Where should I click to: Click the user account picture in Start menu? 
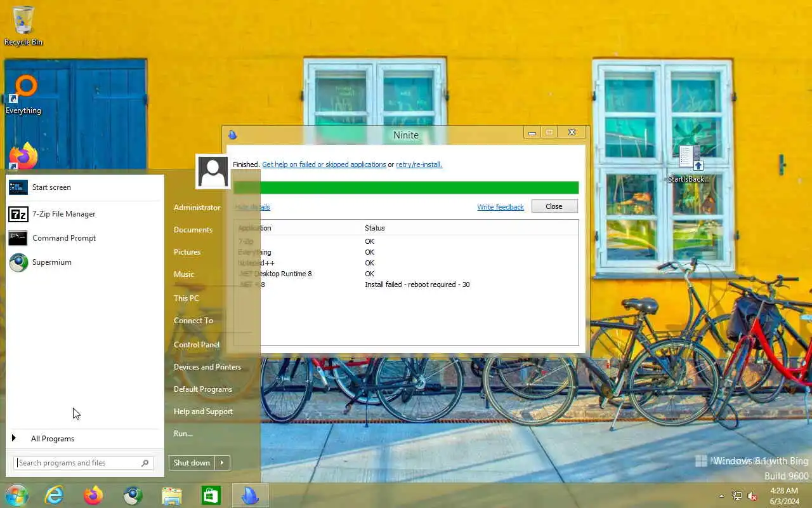(213, 171)
